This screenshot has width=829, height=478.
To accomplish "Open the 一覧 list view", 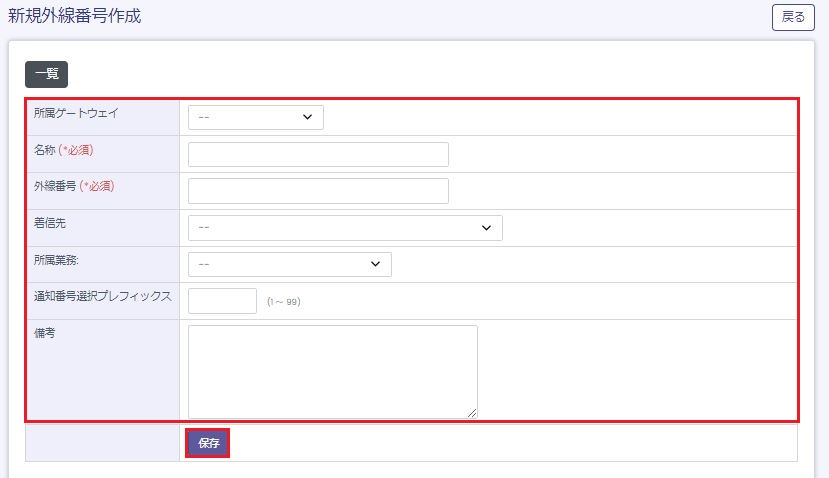I will 46,74.
